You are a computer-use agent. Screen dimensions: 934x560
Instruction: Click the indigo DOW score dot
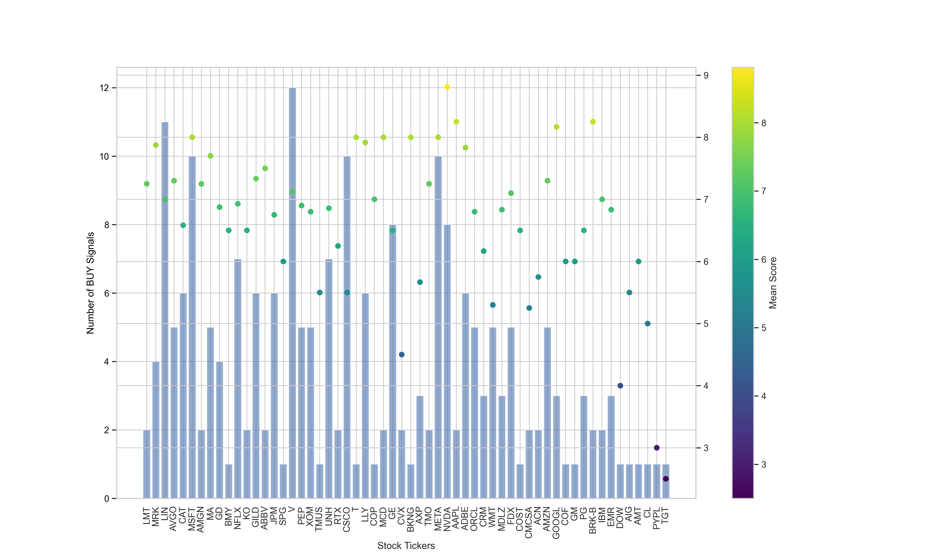[x=620, y=386]
